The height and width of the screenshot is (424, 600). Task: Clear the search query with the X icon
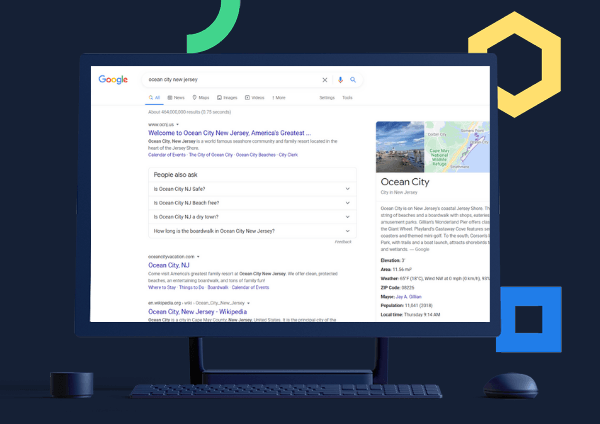click(x=324, y=80)
